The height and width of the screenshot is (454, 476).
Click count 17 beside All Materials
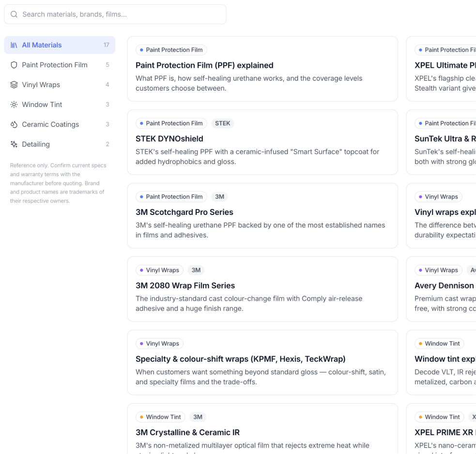coord(106,45)
